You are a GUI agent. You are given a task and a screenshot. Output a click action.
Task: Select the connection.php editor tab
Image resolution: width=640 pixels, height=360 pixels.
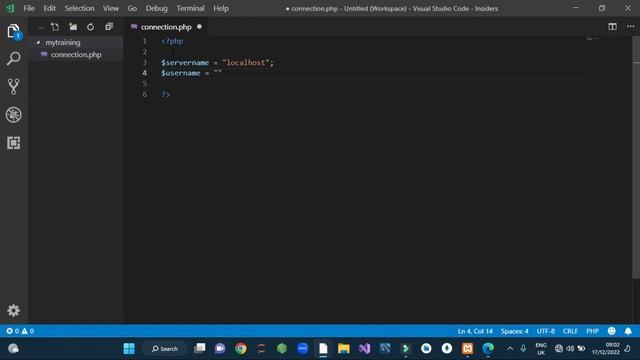coord(166,27)
